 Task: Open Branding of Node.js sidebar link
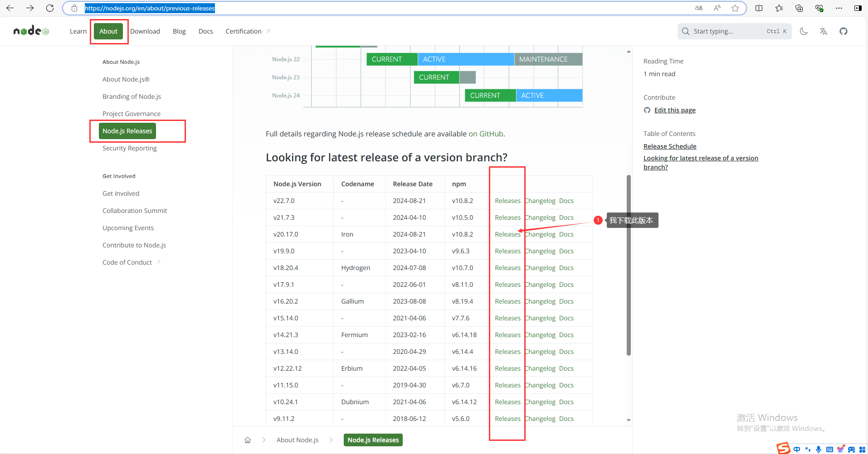132,97
